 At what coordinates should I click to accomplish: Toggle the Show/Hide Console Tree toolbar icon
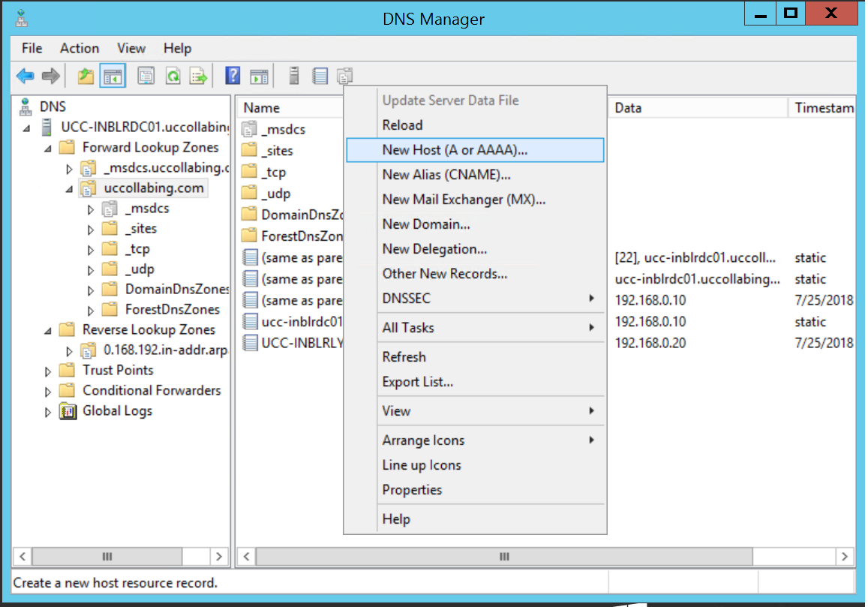[x=113, y=76]
